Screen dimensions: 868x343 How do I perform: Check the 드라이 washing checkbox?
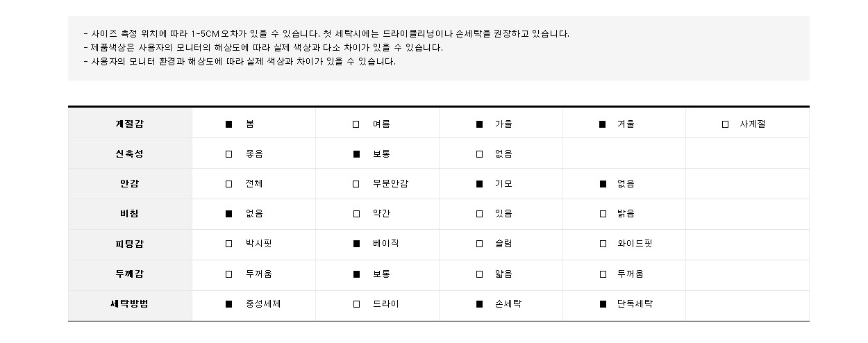[356, 304]
